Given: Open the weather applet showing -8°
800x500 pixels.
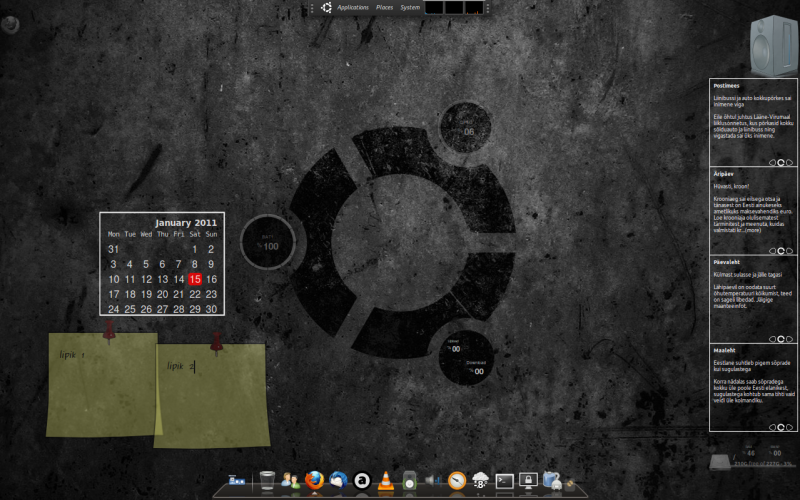Looking at the screenshot, I should (480, 481).
